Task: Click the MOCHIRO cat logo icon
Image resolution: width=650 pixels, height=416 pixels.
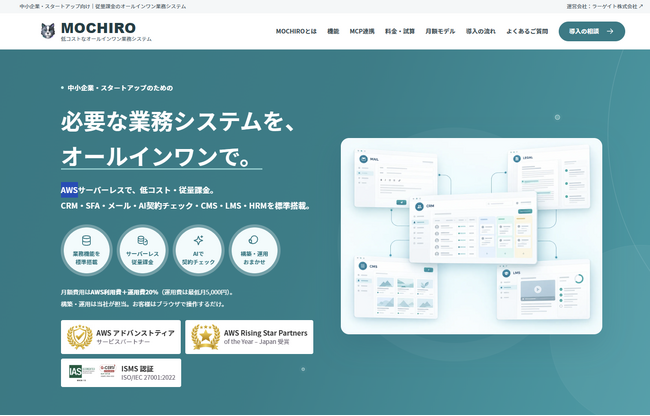Action: (x=48, y=31)
